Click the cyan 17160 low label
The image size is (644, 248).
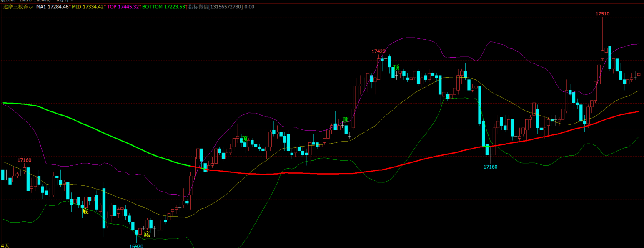pos(490,167)
